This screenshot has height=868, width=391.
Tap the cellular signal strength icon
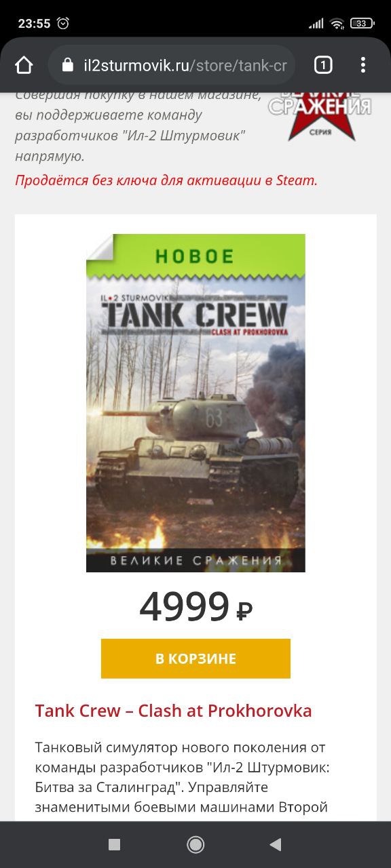click(x=316, y=23)
